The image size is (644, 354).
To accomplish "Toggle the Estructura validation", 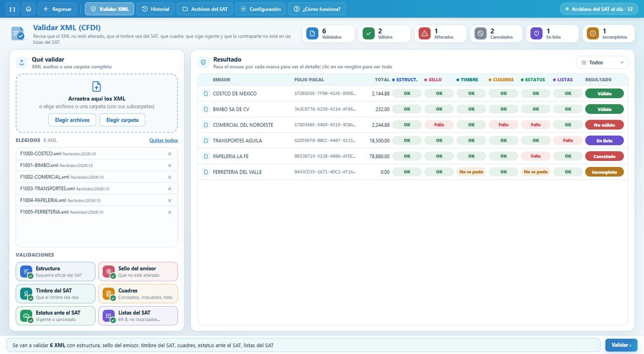I will click(x=55, y=272).
